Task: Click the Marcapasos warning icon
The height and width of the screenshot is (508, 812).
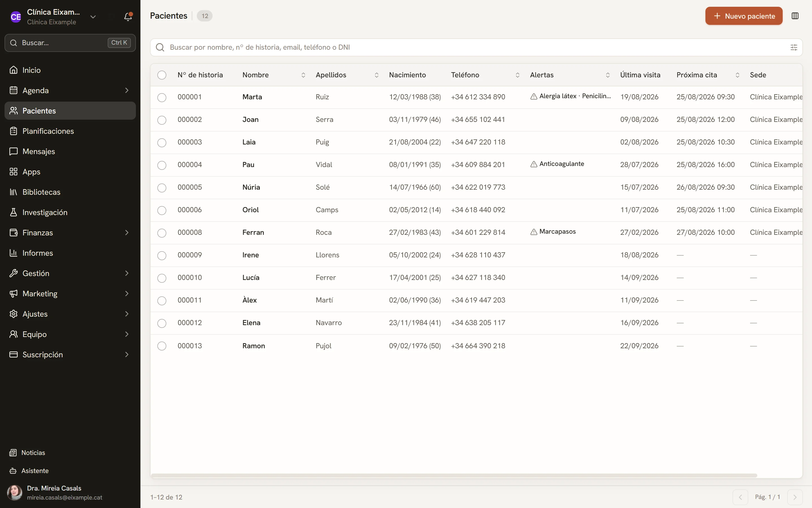Action: [533, 232]
